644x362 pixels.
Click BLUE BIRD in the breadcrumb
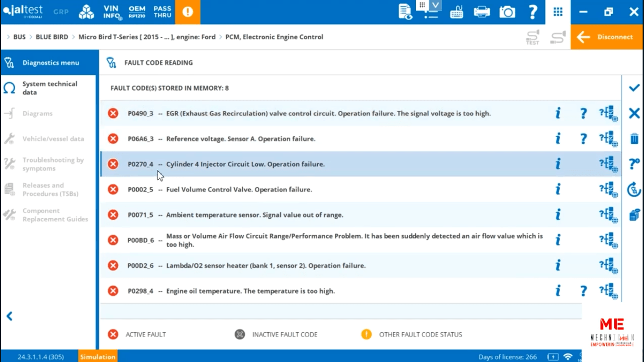(52, 37)
